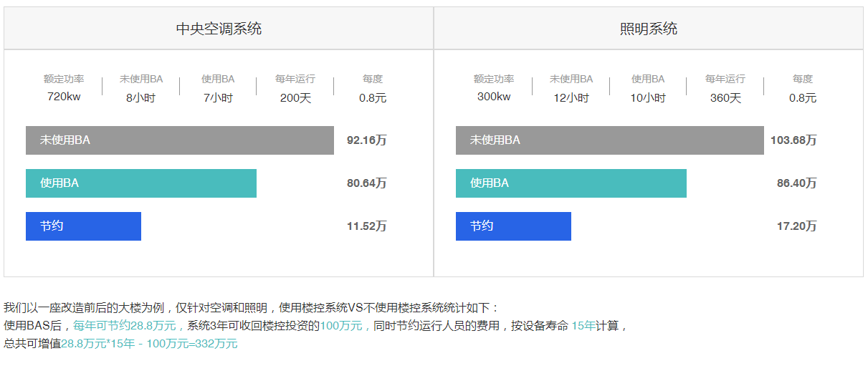The width and height of the screenshot is (868, 366).
Task: Click the 360天 yearly operation value
Action: [x=725, y=98]
